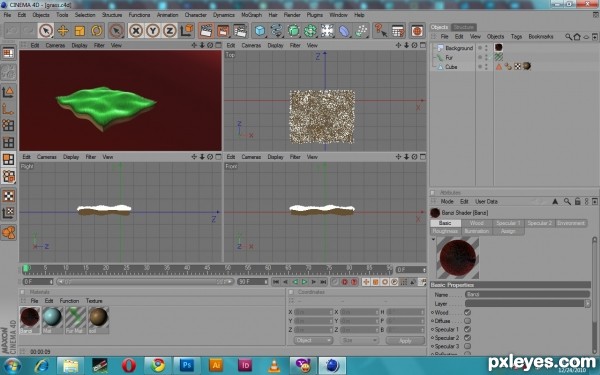This screenshot has height=375, width=600.
Task: Open the Layer dropdown arrow
Action: point(587,303)
